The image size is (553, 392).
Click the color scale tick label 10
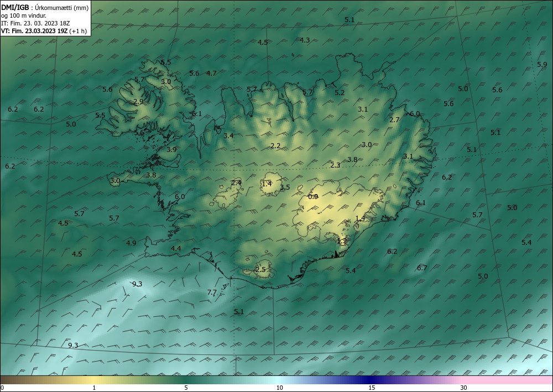(x=279, y=388)
